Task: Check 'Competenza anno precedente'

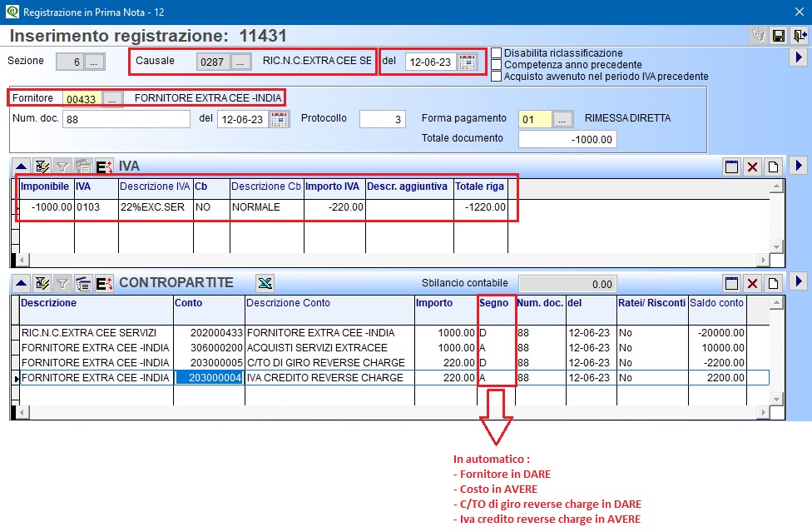Action: 496,65
